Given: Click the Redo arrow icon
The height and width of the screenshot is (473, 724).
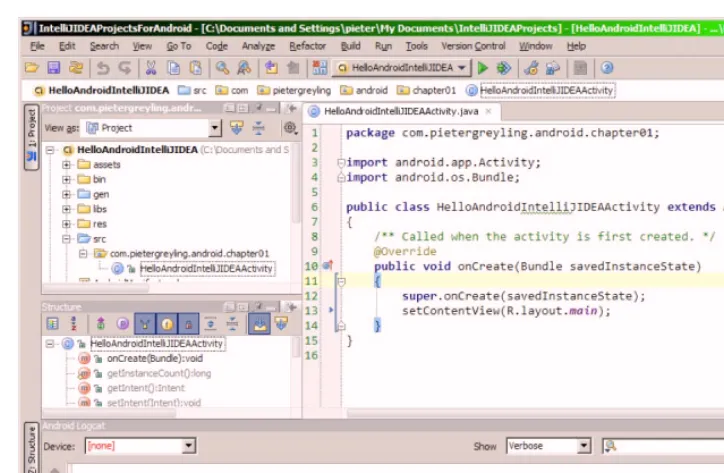Looking at the screenshot, I should [125, 68].
